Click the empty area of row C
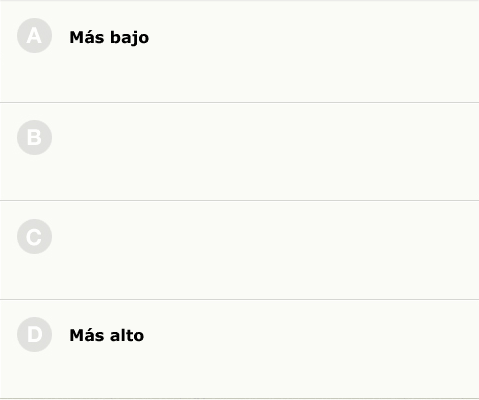The height and width of the screenshot is (400, 479). pyautogui.click(x=263, y=250)
